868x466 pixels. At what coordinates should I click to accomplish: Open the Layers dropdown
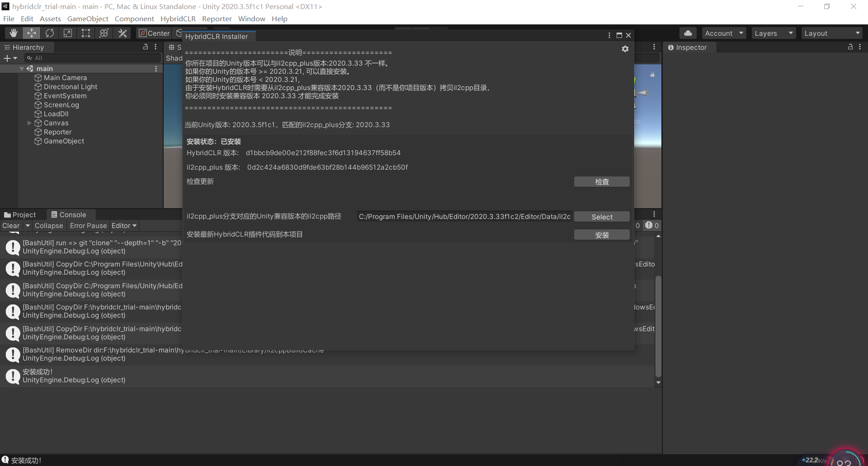pos(774,33)
